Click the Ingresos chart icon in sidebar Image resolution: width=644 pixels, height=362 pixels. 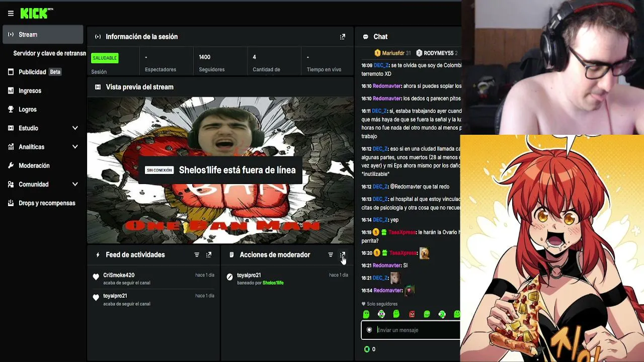pyautogui.click(x=11, y=90)
